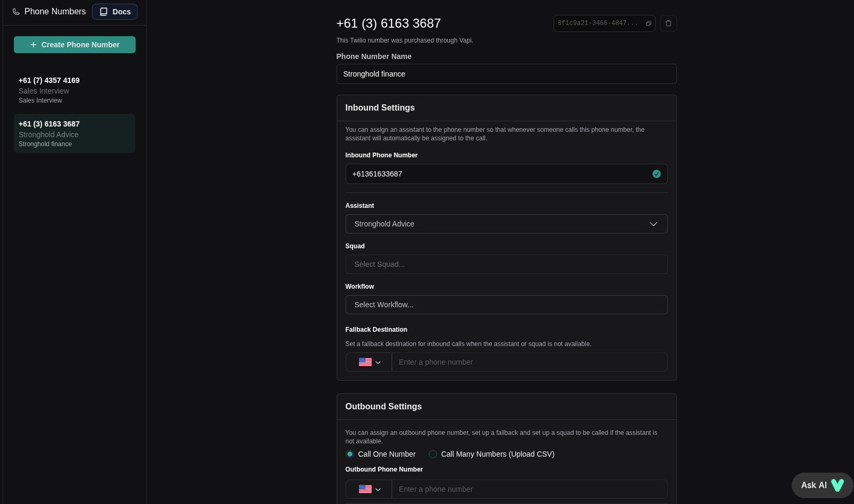Image resolution: width=854 pixels, height=504 pixels.
Task: Click the fallback destination phone number field
Action: 529,362
